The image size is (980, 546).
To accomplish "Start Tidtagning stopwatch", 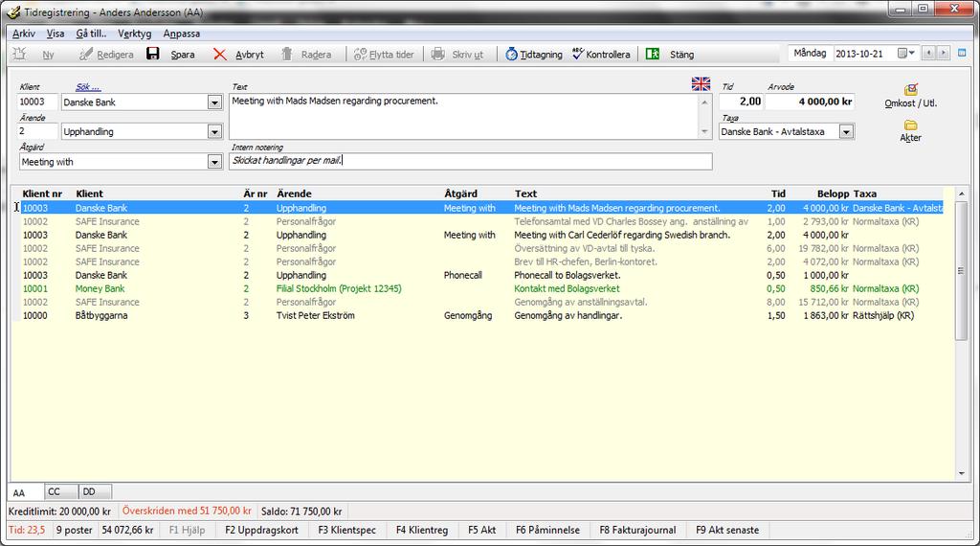I will (x=511, y=55).
